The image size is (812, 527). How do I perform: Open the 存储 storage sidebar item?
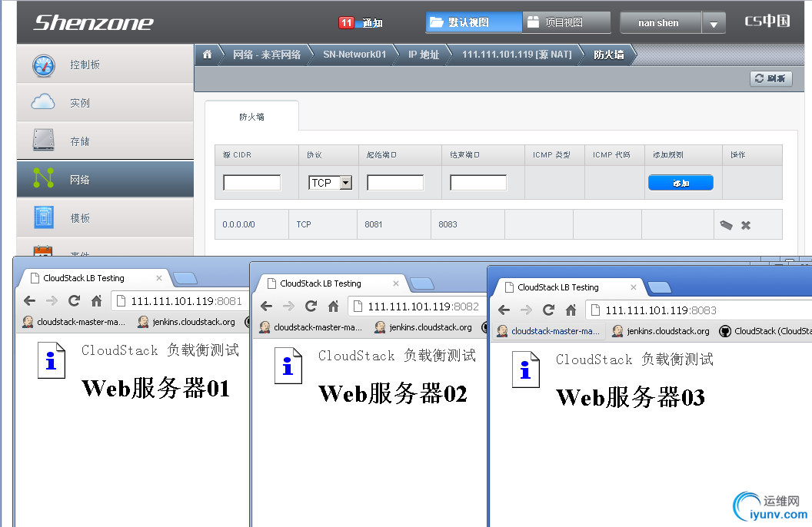(105, 141)
